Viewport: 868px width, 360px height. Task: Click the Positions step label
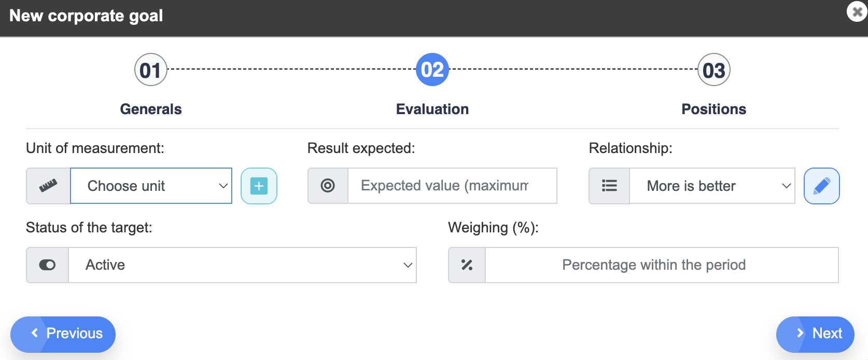(x=714, y=109)
